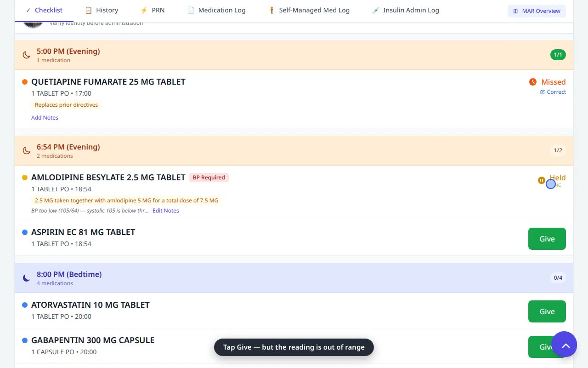
Task: Click the Missed clock icon for Quetiapine
Action: coord(533,82)
